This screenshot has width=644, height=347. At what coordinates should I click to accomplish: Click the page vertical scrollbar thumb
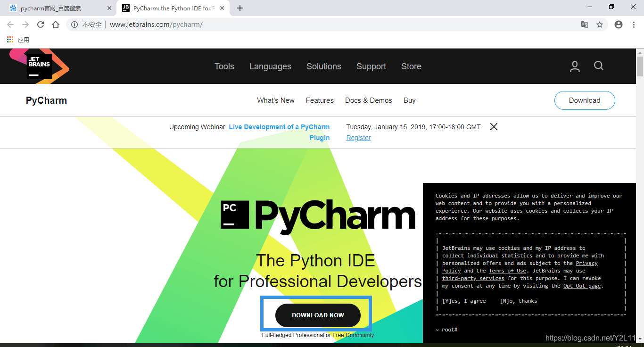[640, 66]
